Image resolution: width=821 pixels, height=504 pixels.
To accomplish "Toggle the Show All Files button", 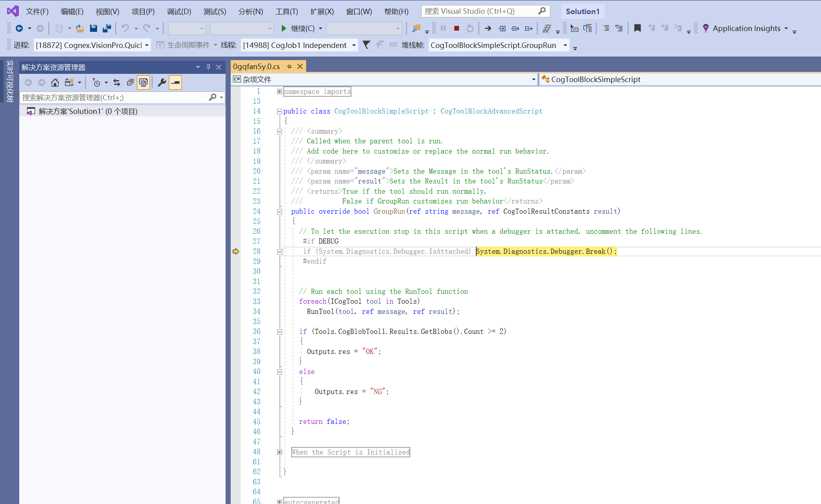I will tap(143, 82).
